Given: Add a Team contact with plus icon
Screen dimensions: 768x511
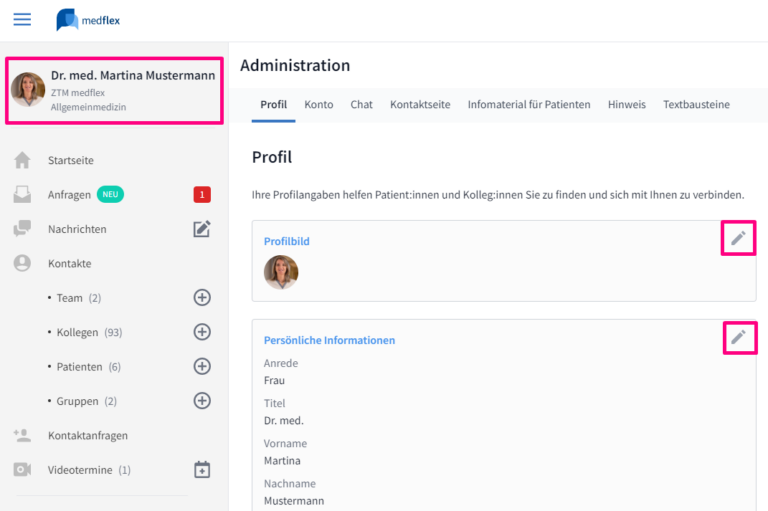Looking at the screenshot, I should coord(202,297).
